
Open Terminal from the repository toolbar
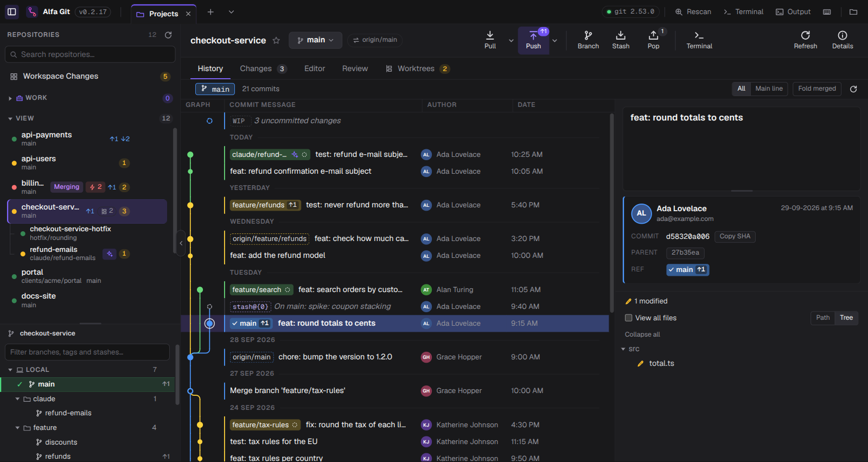(x=699, y=40)
